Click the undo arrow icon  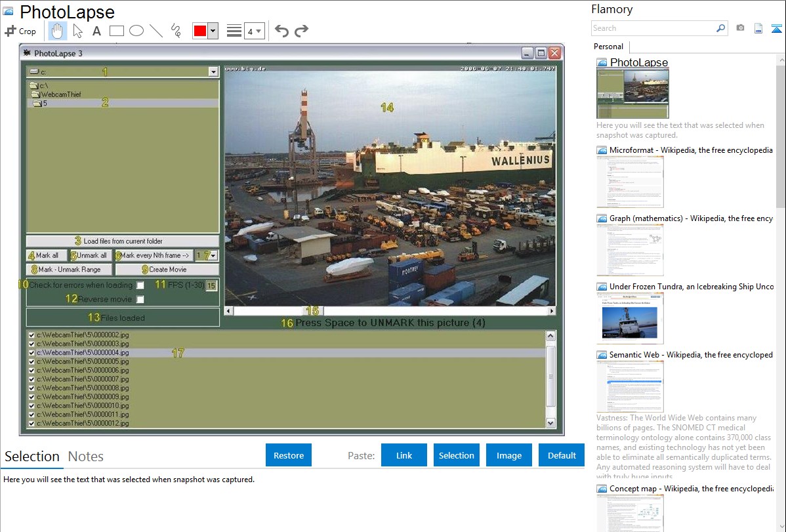pos(281,31)
